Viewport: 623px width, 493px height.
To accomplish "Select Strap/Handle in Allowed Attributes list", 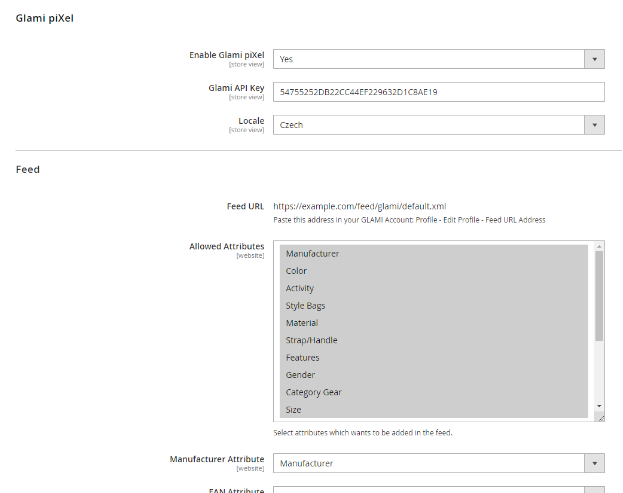I will coord(433,340).
